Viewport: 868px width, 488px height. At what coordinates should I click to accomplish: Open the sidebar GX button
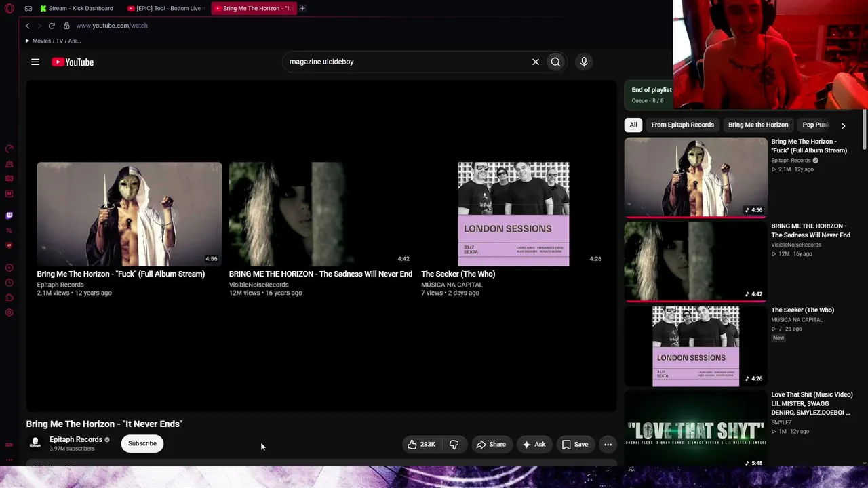point(9,445)
